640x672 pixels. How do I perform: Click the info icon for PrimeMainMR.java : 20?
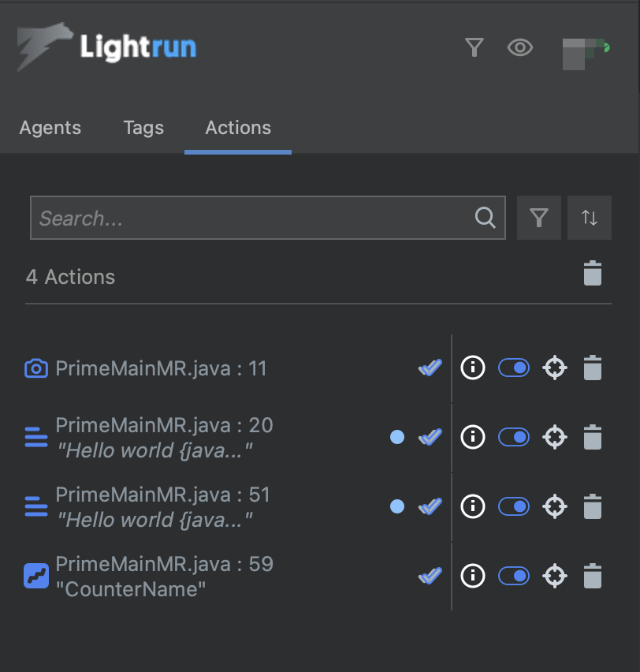(x=472, y=436)
